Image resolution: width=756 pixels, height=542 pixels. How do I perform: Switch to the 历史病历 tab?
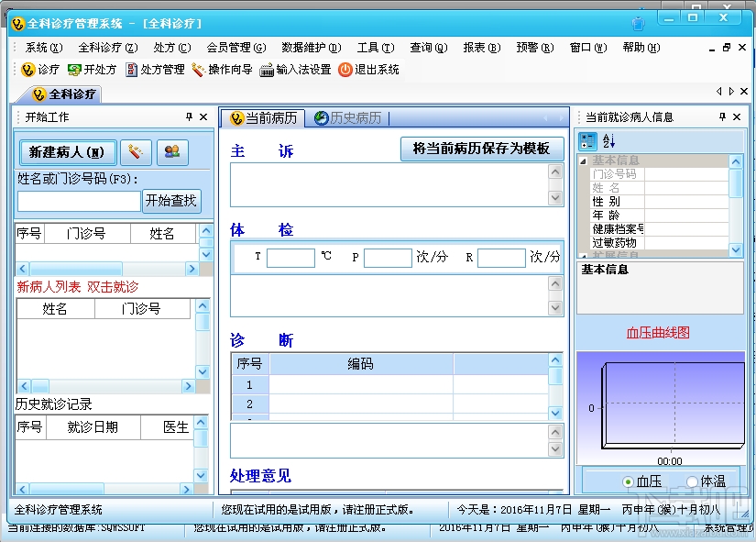coord(347,117)
